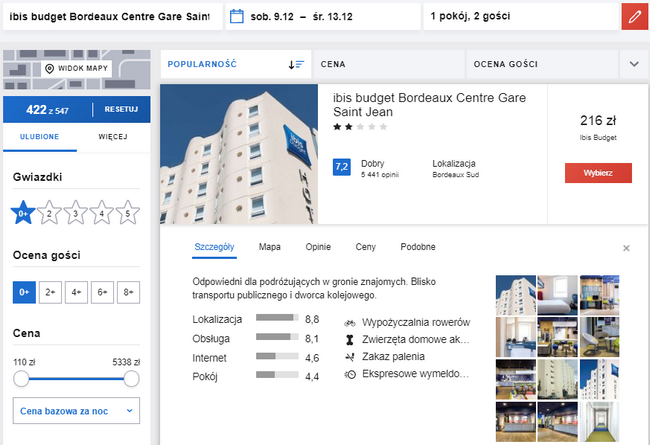Click the pets allowed bone icon
The image size is (650, 445).
[x=350, y=340]
